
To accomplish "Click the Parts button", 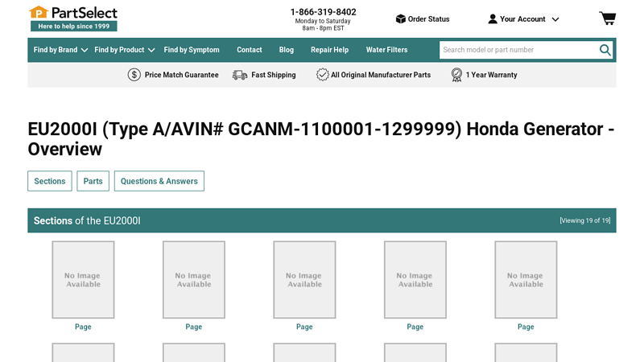I will [93, 181].
